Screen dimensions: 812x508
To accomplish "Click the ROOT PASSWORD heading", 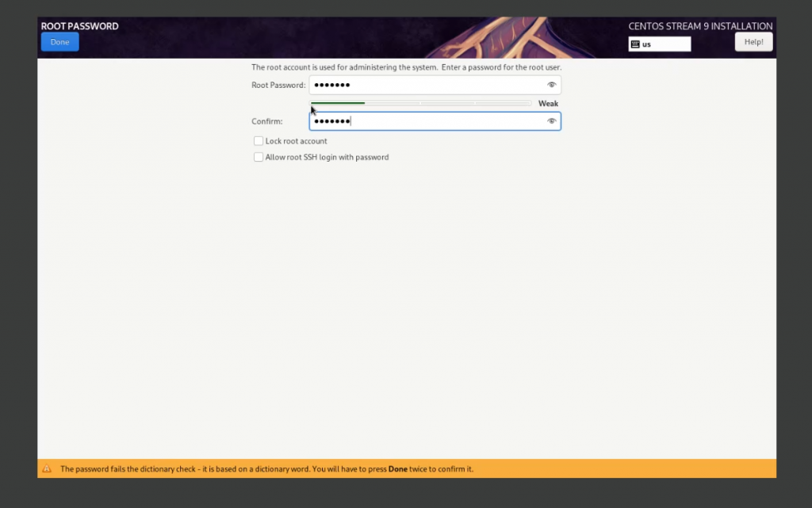I will click(x=80, y=26).
